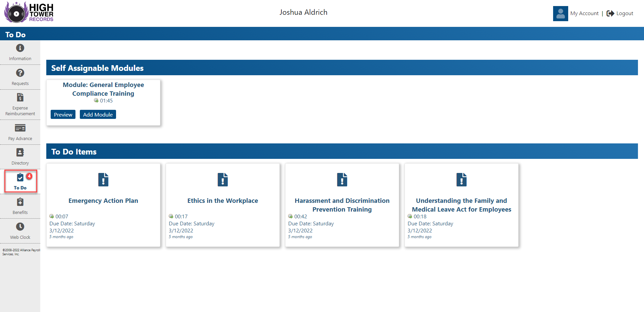Screen dimensions: 644x312
Task: Open the Web Clock icon
Action: (20, 227)
